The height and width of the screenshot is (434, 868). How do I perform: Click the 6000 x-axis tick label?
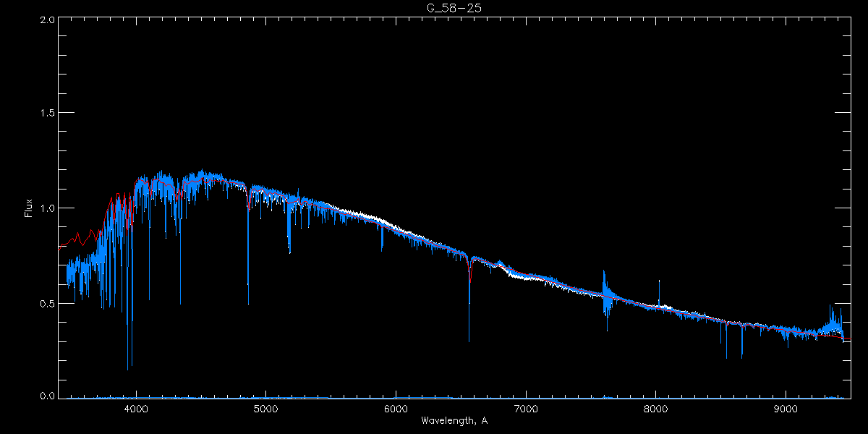[x=396, y=408]
